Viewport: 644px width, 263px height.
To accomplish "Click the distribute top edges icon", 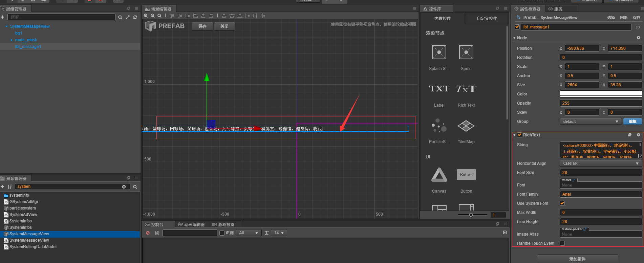I will (224, 16).
